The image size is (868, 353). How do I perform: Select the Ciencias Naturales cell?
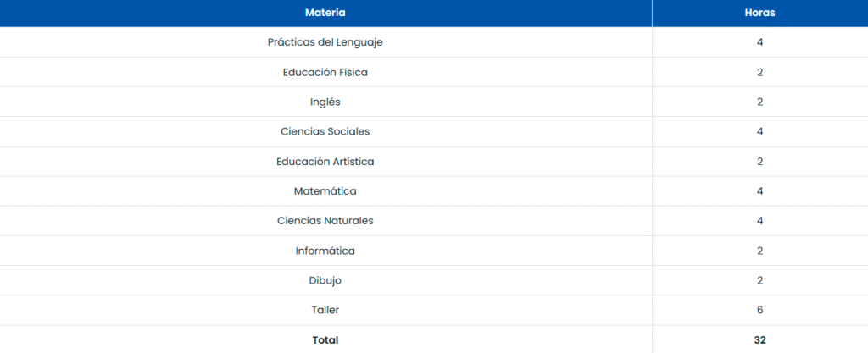coord(325,221)
